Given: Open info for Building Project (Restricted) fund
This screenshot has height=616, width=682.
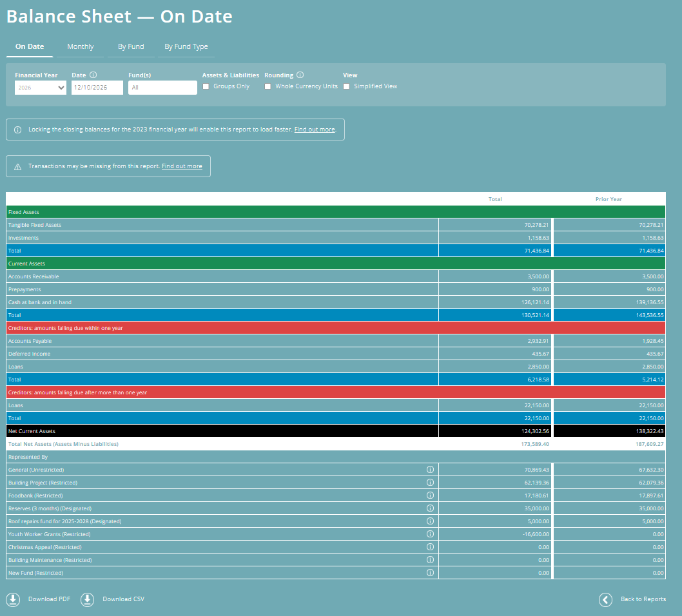Looking at the screenshot, I should [x=430, y=483].
